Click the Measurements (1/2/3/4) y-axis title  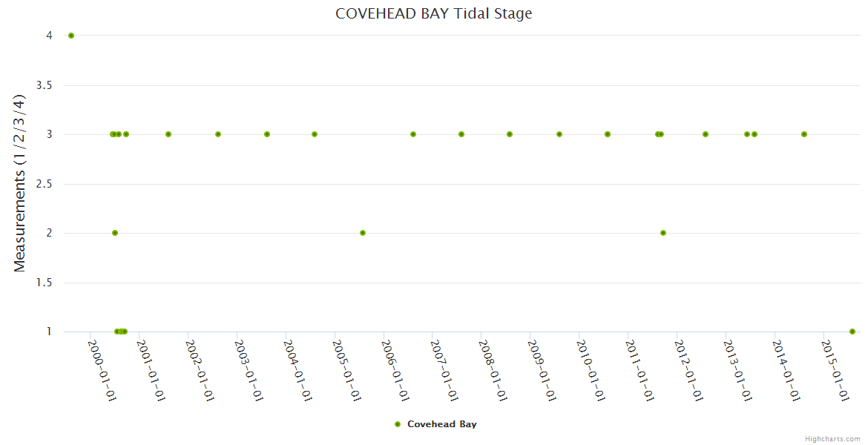pos(20,183)
